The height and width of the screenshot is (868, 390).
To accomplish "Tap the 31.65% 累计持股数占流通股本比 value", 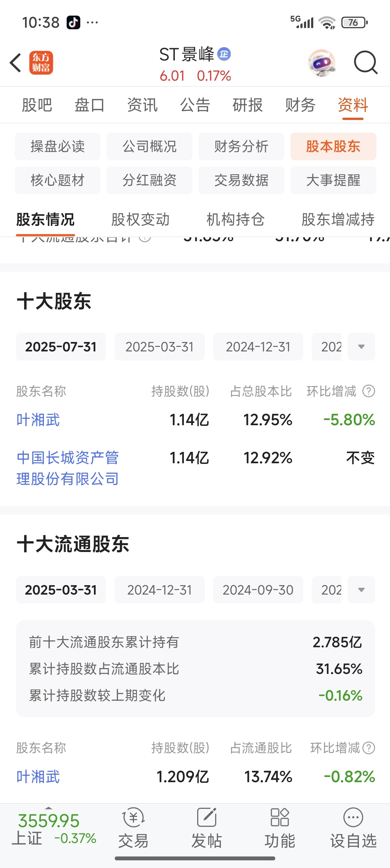I will (339, 669).
